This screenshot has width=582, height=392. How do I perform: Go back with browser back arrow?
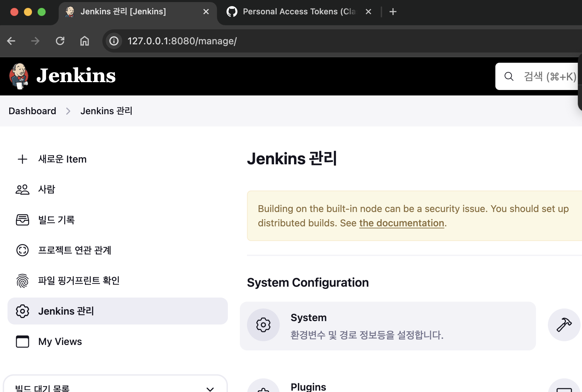(11, 41)
